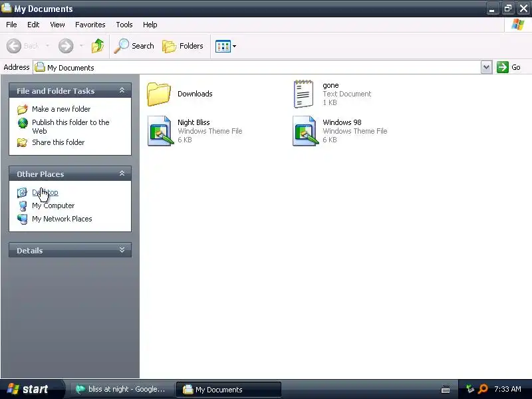
Task: Collapse the File and Folder Tasks panel
Action: [122, 90]
